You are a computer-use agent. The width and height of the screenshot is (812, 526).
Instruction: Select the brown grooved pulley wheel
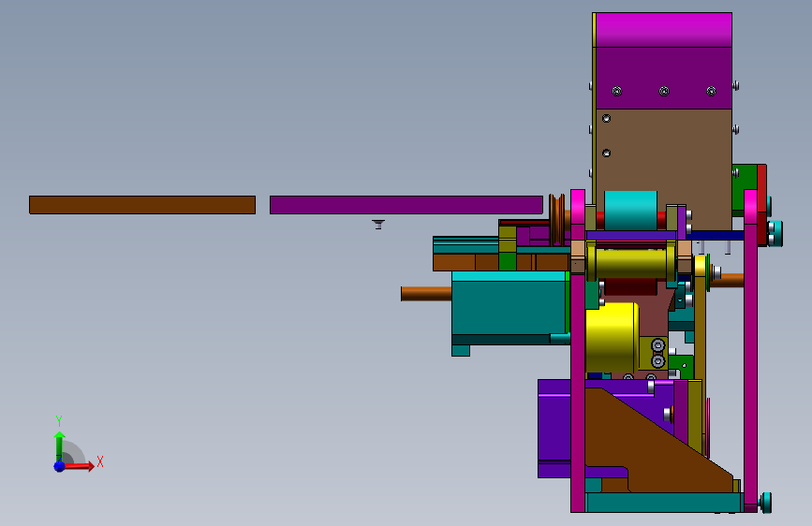coord(557,220)
